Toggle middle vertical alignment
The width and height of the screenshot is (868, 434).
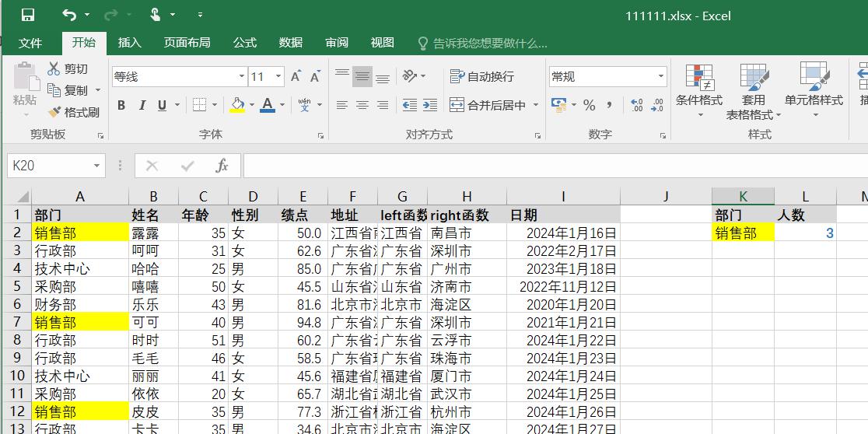[362, 76]
